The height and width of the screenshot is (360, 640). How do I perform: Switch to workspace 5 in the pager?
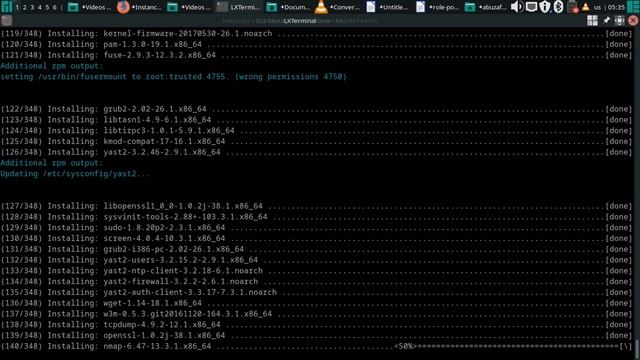47,7
